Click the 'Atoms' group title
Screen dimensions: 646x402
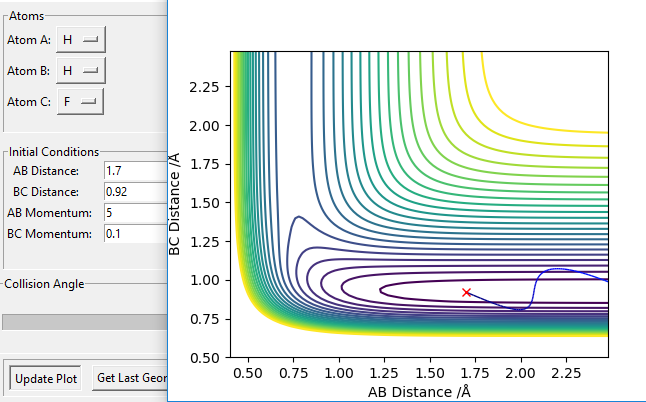point(26,16)
